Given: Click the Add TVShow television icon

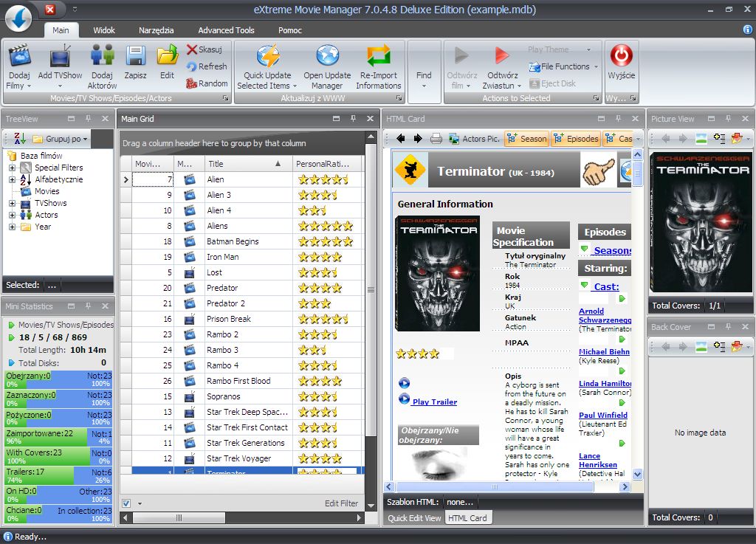Looking at the screenshot, I should point(61,55).
